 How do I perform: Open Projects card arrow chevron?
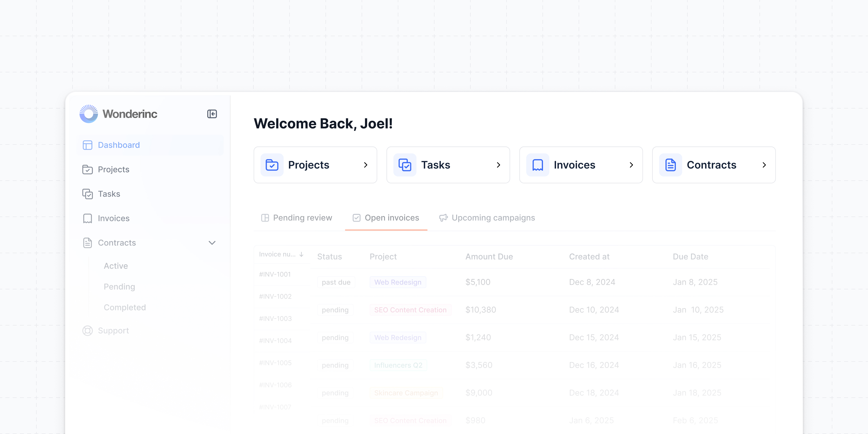(366, 165)
